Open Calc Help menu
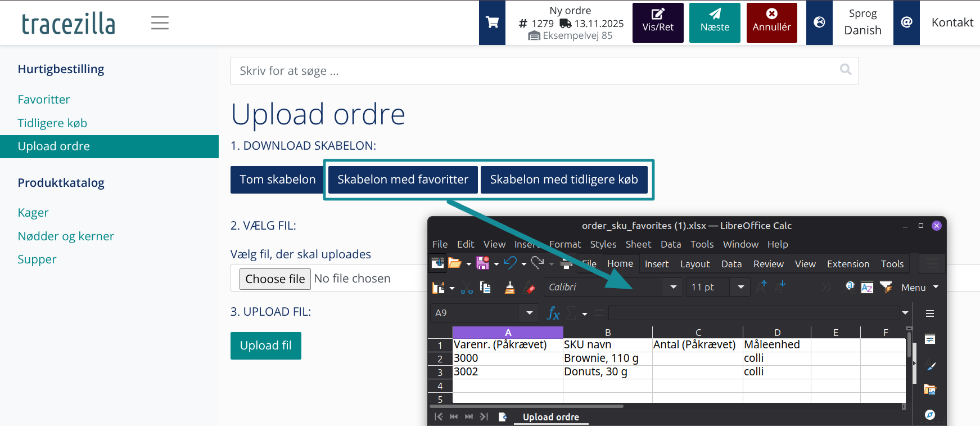 pos(778,244)
